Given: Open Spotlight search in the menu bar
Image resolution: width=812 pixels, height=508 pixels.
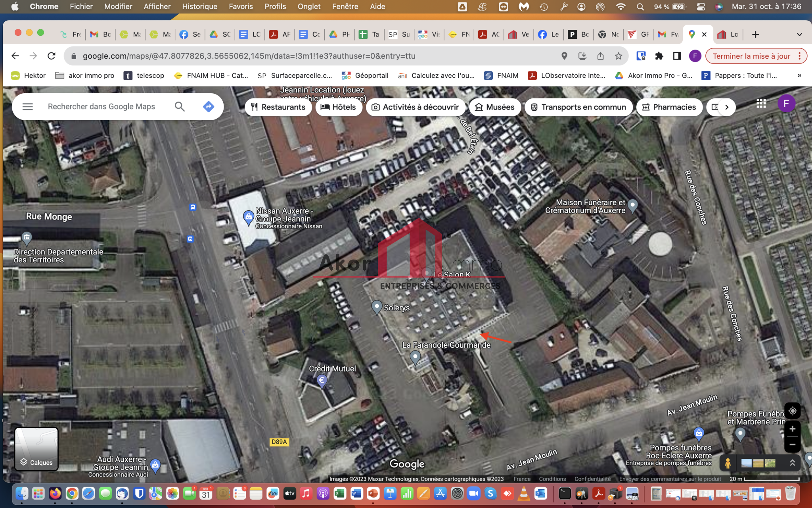Looking at the screenshot, I should [640, 6].
